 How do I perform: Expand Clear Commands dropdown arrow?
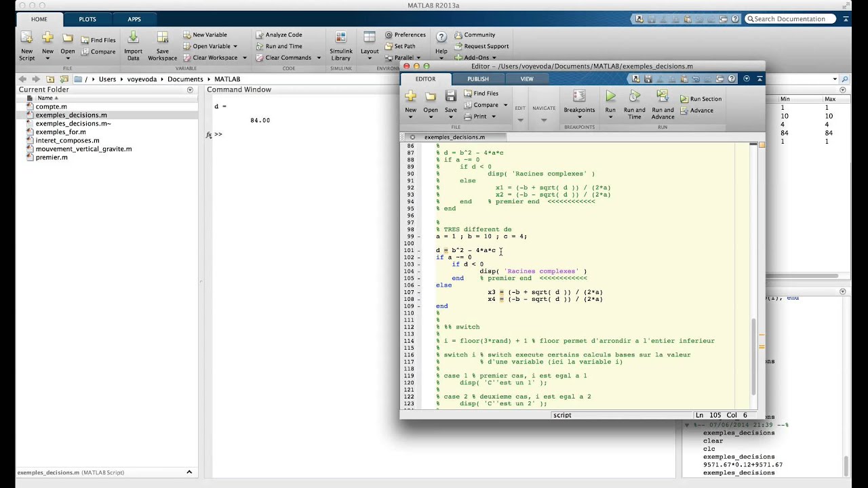(x=317, y=58)
